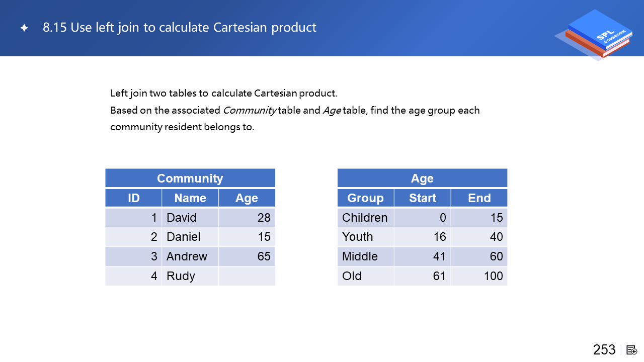Select the Youth group cell
644x362 pixels.
[365, 237]
